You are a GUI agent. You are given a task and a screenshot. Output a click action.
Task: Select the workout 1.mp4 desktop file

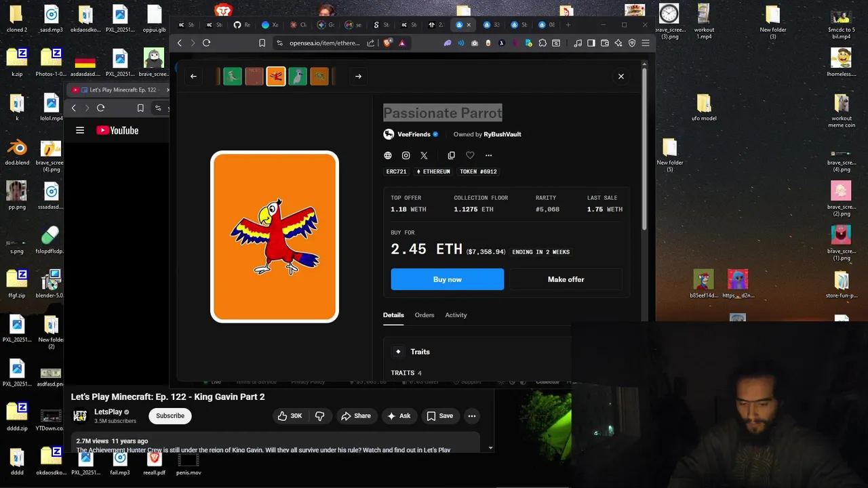(x=704, y=20)
